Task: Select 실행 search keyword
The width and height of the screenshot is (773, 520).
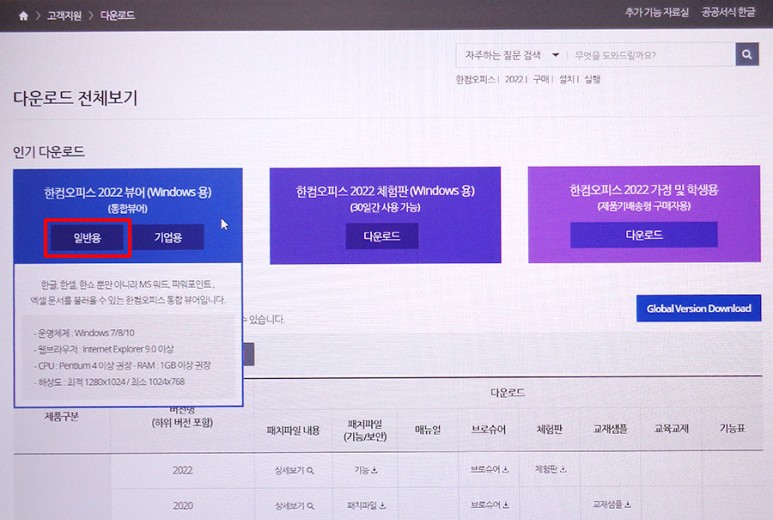Action: [x=592, y=79]
